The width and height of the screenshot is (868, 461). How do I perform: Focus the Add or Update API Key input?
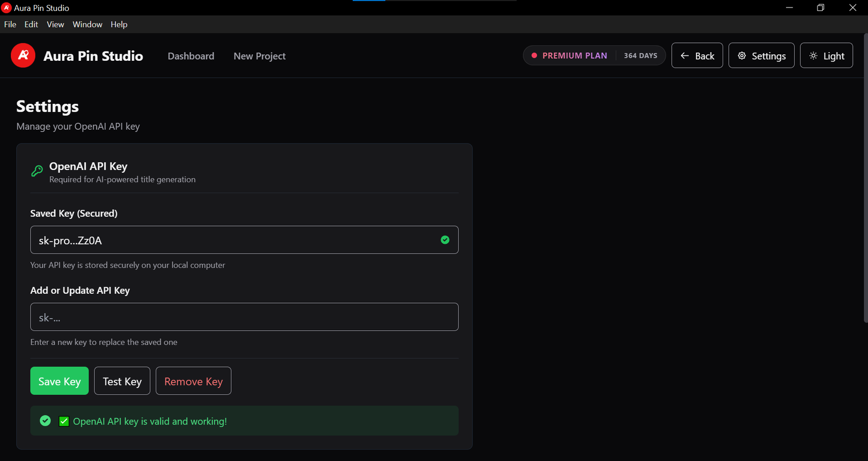click(x=244, y=317)
